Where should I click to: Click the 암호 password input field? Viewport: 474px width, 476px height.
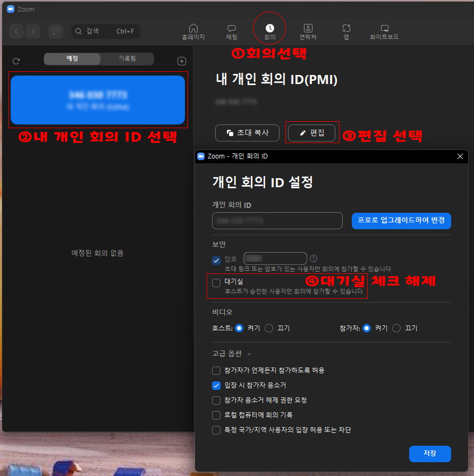(x=275, y=258)
